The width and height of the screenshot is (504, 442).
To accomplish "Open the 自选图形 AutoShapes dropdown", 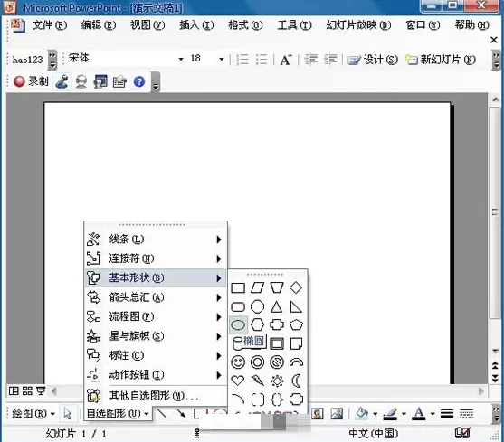I will pyautogui.click(x=118, y=413).
